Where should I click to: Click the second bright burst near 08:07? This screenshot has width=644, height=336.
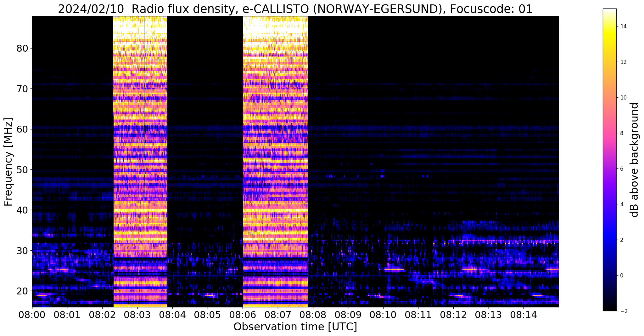(x=275, y=162)
